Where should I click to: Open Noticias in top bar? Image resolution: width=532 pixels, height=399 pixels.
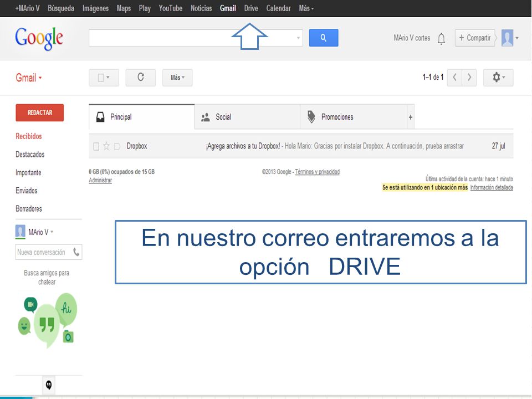(x=201, y=8)
